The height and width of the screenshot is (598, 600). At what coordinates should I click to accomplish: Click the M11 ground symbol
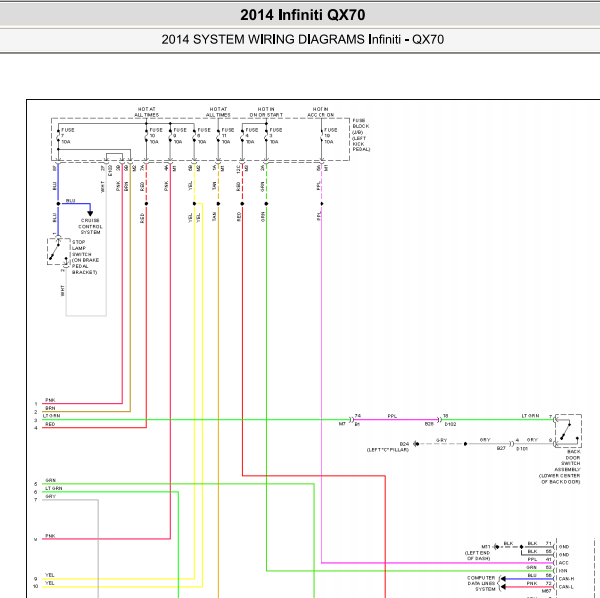click(x=496, y=547)
